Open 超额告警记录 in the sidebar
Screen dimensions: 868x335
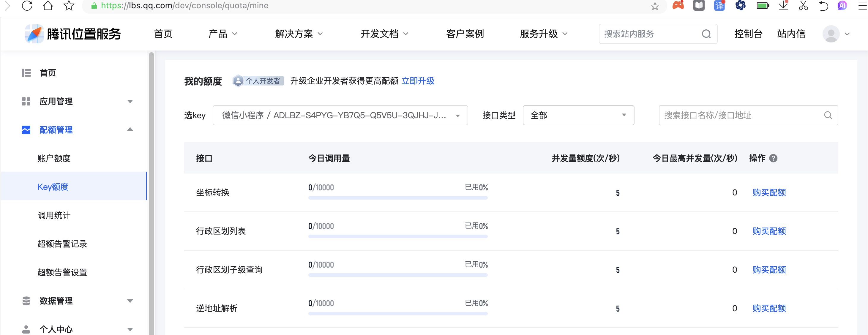coord(62,244)
